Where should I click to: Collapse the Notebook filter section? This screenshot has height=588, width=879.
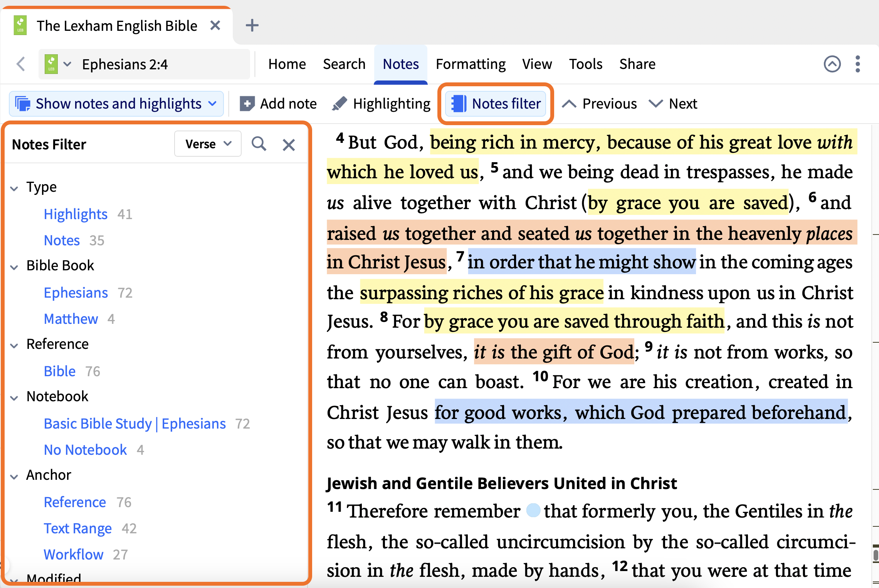tap(14, 398)
